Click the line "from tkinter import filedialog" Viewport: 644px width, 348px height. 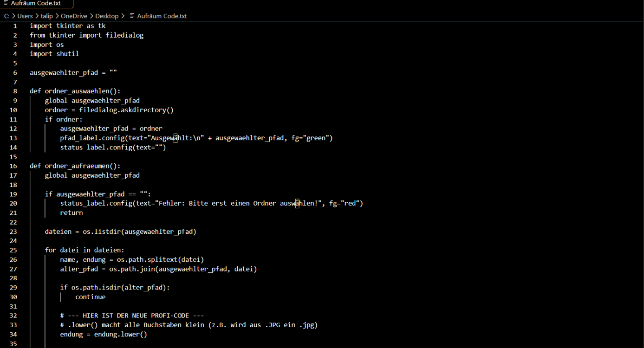(87, 35)
